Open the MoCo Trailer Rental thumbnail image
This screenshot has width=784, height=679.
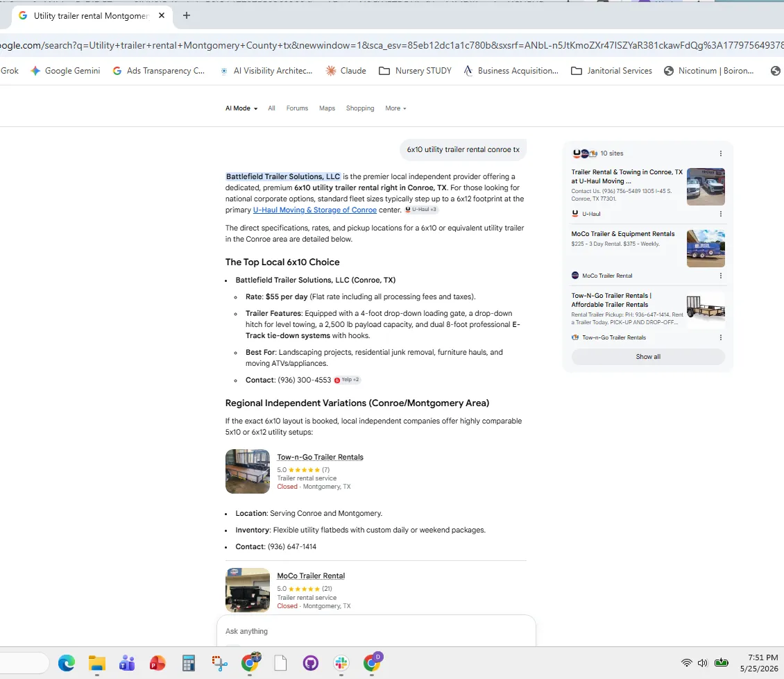tap(248, 590)
